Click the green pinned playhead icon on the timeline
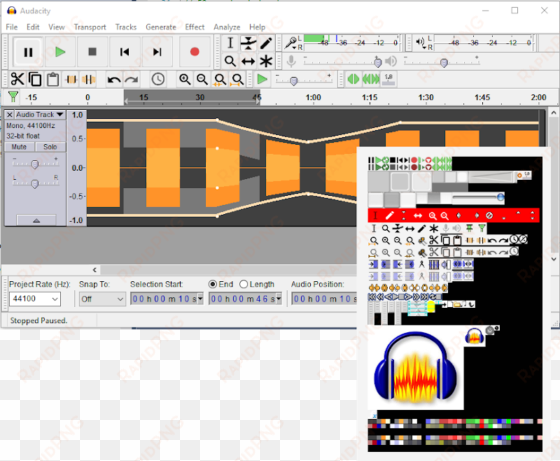 (x=13, y=96)
